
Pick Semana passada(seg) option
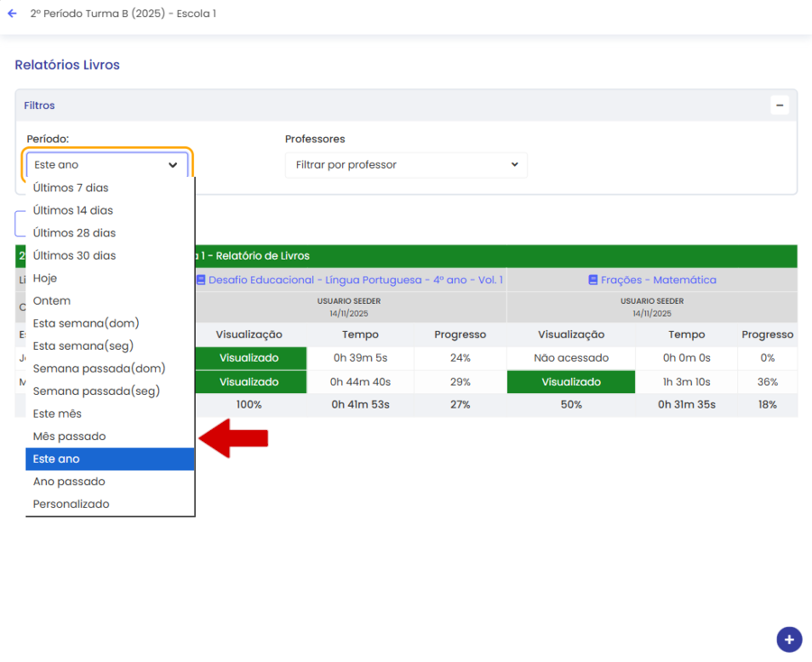click(96, 391)
